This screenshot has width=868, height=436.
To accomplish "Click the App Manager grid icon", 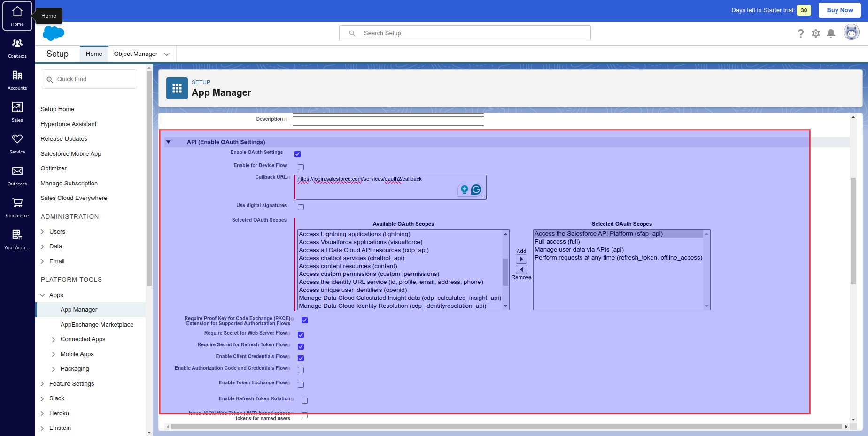I will (x=177, y=88).
